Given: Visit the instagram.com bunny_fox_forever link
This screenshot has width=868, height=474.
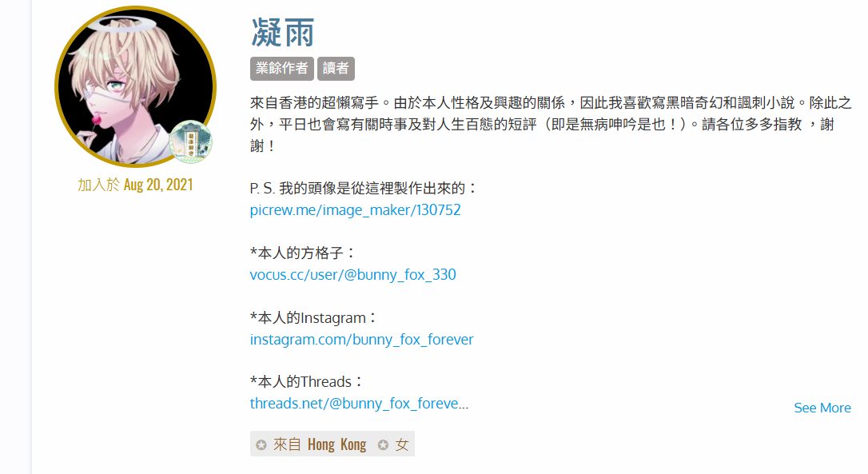Looking at the screenshot, I should point(361,340).
